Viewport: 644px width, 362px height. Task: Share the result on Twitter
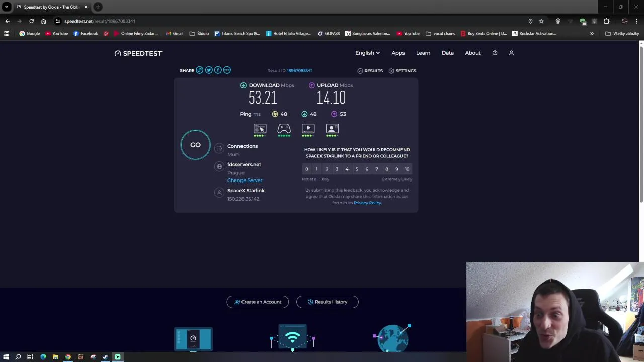tap(209, 70)
